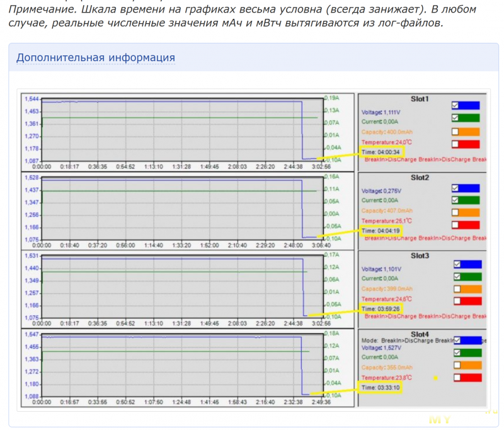504x430 pixels.
Task: Click the highlighted Time 04:00:34 label
Action: [381, 152]
